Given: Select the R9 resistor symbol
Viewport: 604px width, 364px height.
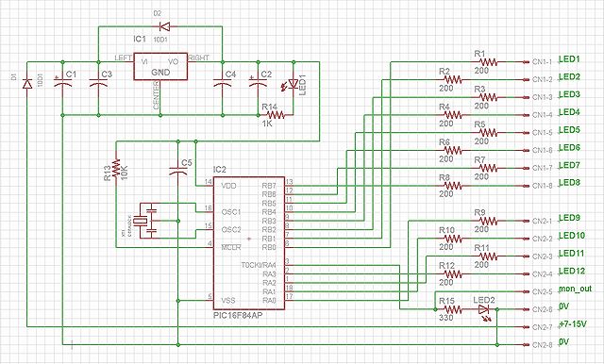Looking at the screenshot, I should 488,221.
